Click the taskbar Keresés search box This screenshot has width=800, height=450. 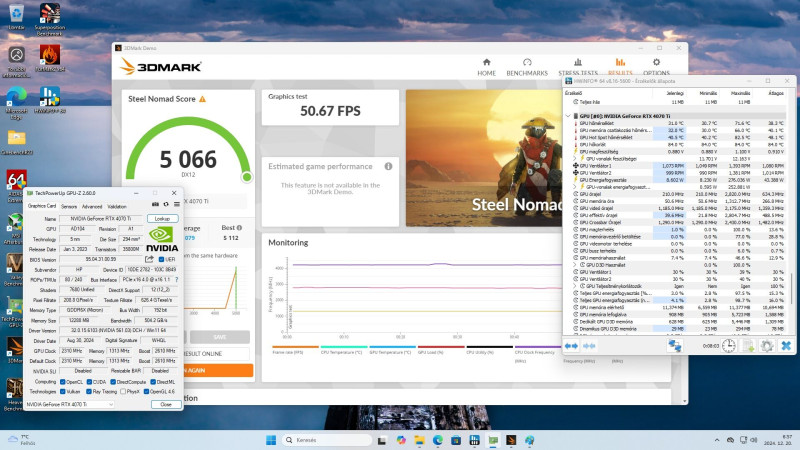pyautogui.click(x=327, y=440)
